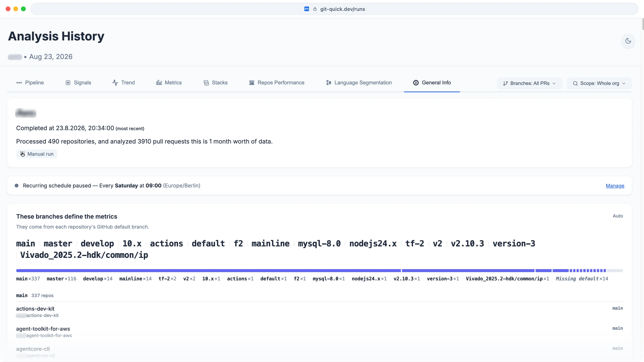Toggle dark mode moon icon
The width and height of the screenshot is (644, 362).
point(628,41)
